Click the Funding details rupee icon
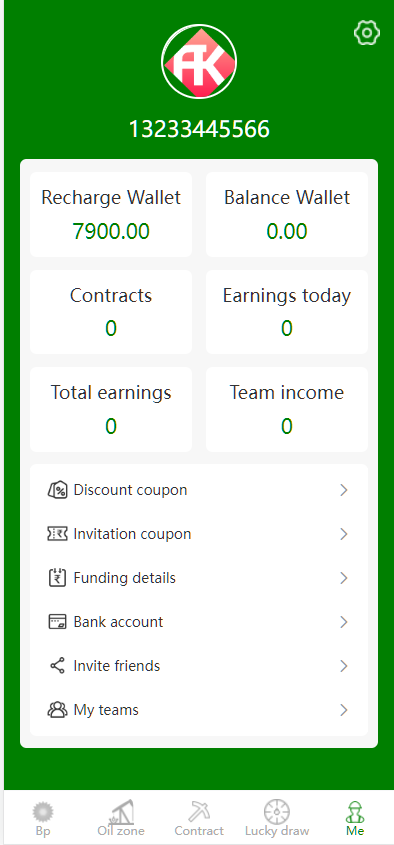 tap(58, 578)
